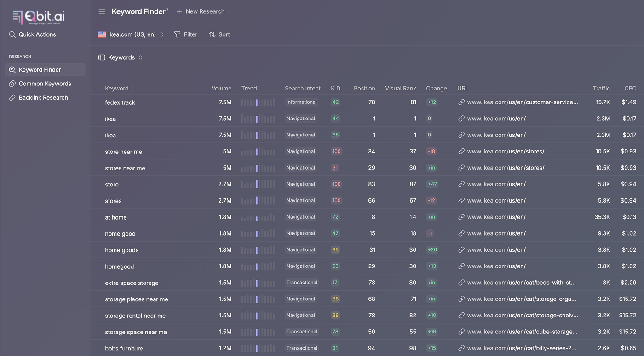
Task: Sort by Volume column header
Action: [221, 88]
